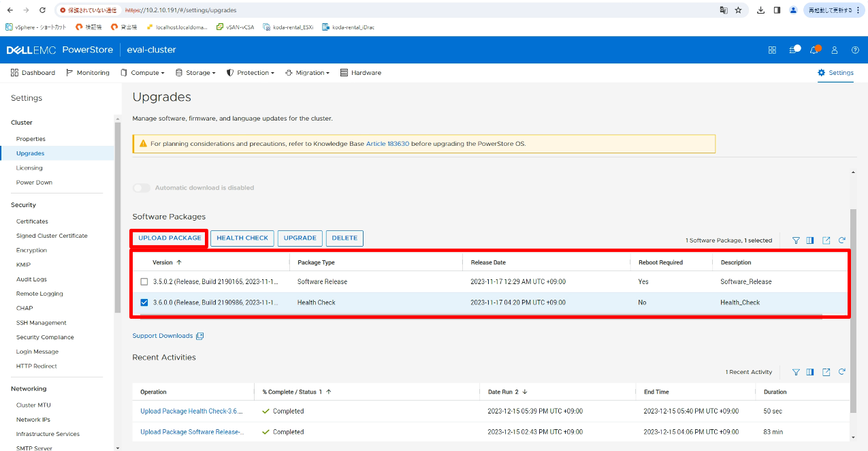Expand the Storage dropdown menu

[195, 73]
